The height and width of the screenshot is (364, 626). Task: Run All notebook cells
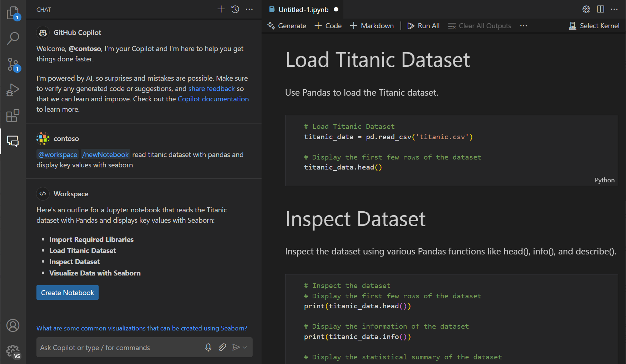pos(423,26)
